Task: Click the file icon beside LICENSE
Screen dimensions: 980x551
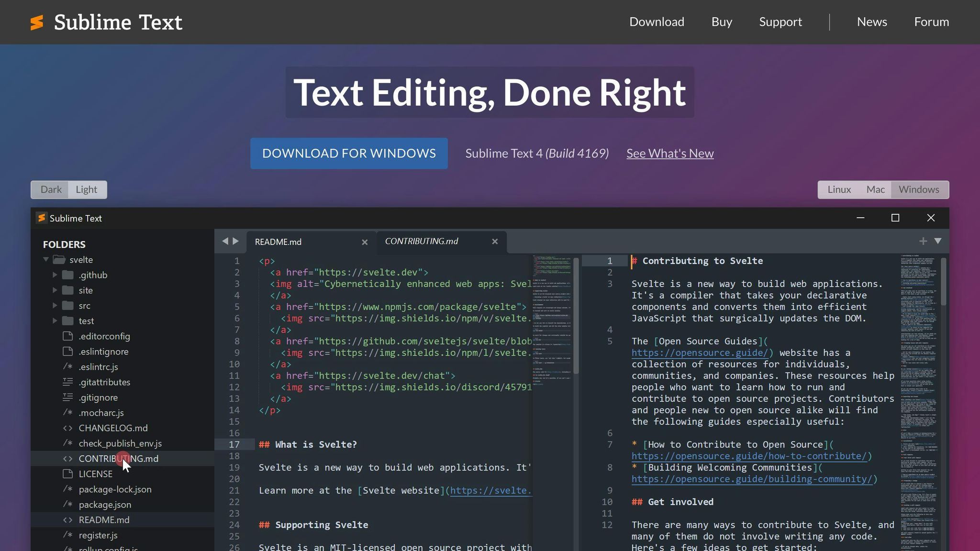Action: [x=67, y=474]
